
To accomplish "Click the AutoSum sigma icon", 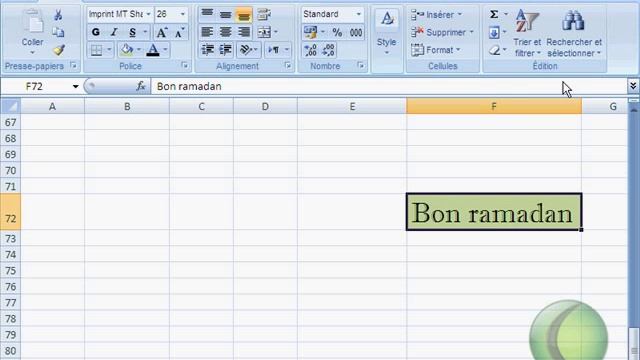I will tap(494, 14).
